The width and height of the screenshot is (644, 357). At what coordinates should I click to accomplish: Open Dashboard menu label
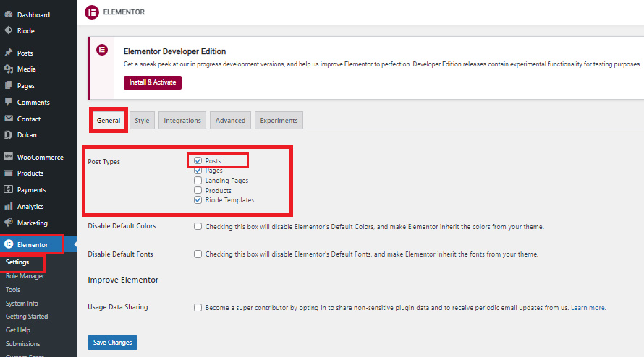[33, 14]
